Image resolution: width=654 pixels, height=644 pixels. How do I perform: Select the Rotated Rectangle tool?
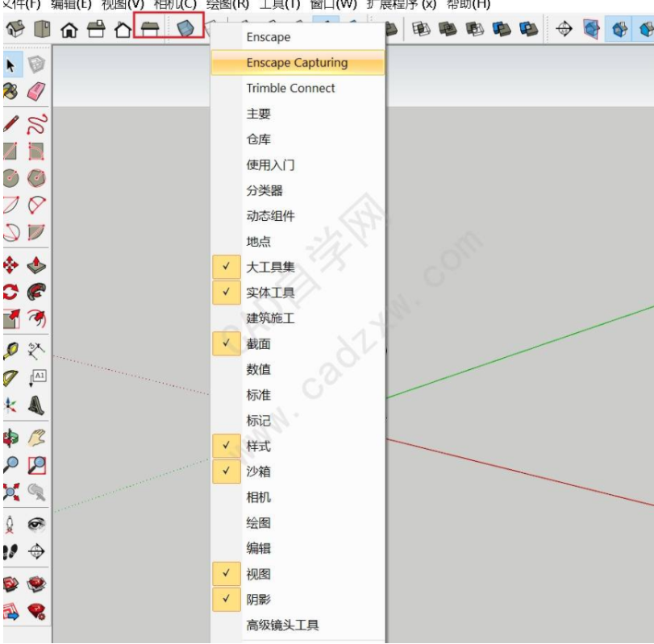coord(36,152)
